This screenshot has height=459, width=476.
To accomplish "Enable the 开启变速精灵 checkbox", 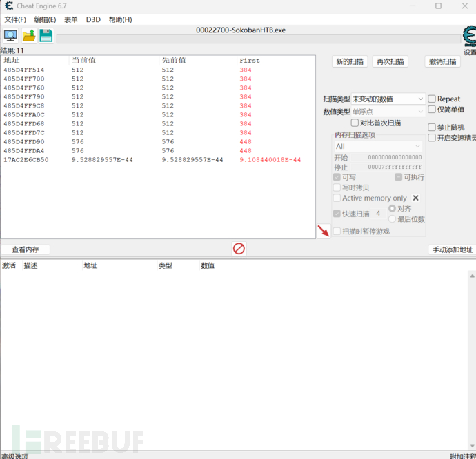I will pos(432,138).
